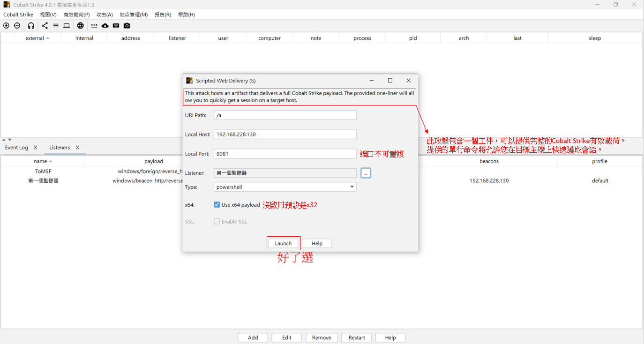Open the 视图(V) menu
The image size is (644, 344).
pos(48,15)
